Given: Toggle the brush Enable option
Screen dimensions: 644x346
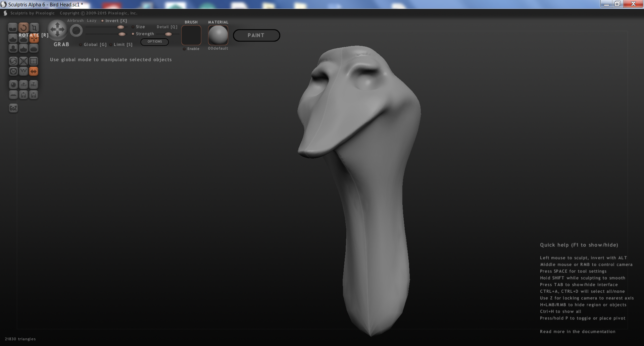Looking at the screenshot, I should tap(191, 49).
